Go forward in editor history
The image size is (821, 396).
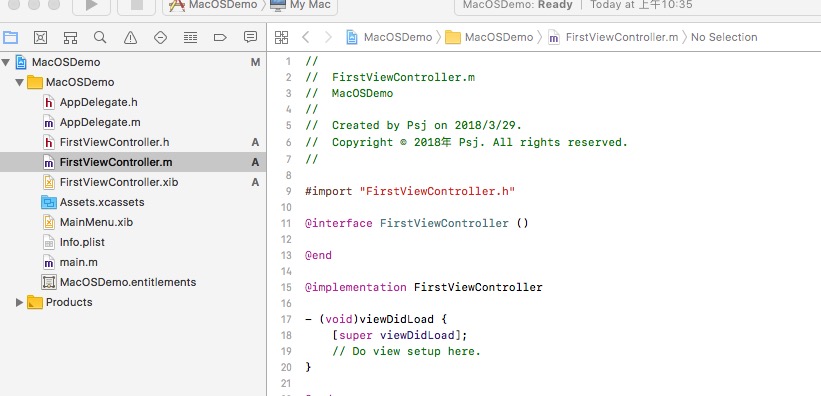(328, 37)
